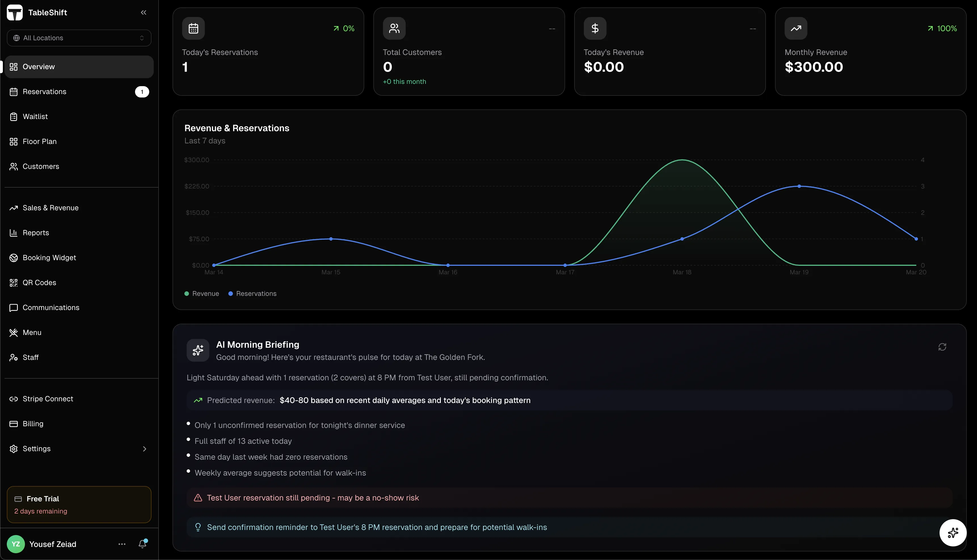Open the notification bell by Yousef Zeiad
The image size is (977, 560).
(143, 544)
